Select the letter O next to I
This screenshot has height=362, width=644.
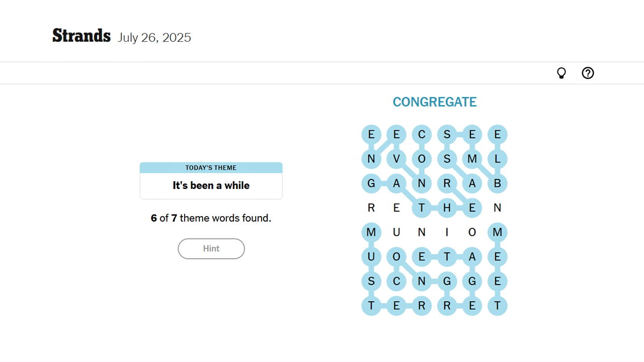[x=472, y=232]
